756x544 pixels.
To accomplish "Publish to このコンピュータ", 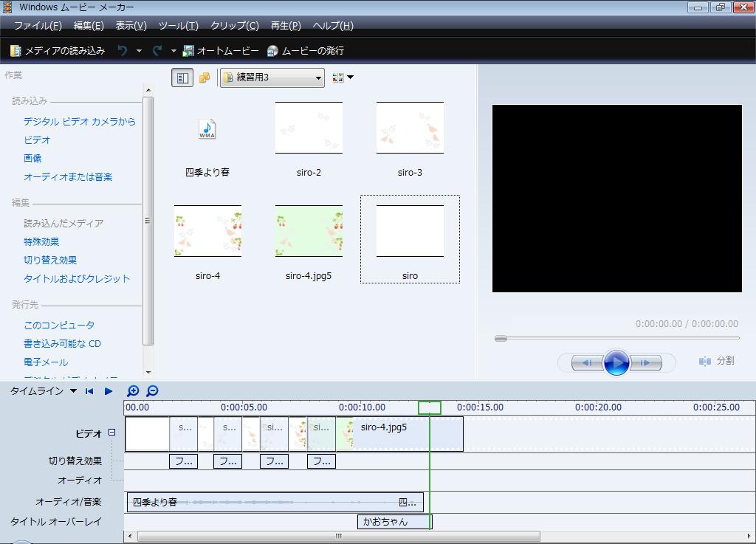I will (x=59, y=326).
